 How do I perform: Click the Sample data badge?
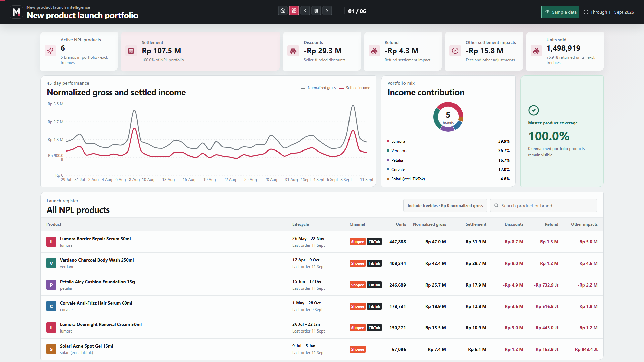(560, 12)
